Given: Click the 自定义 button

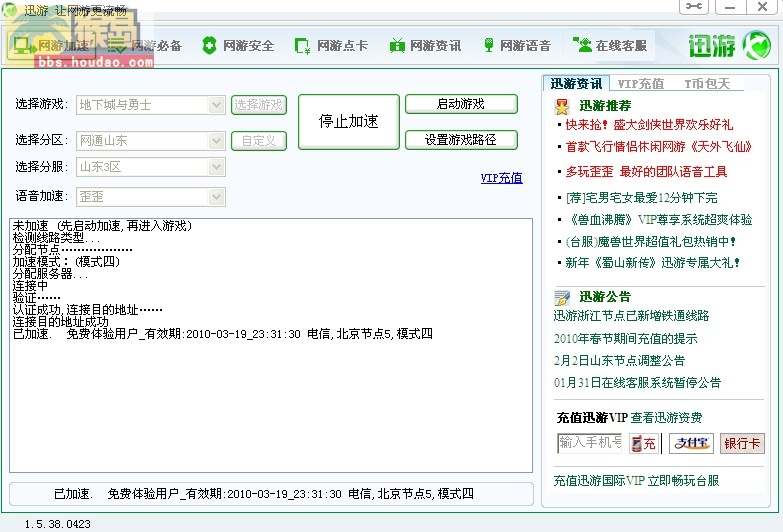Looking at the screenshot, I should pos(259,141).
